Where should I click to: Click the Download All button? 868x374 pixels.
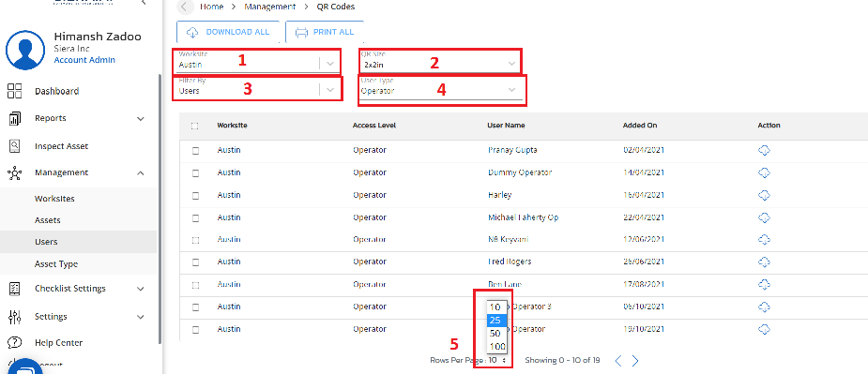point(228,32)
